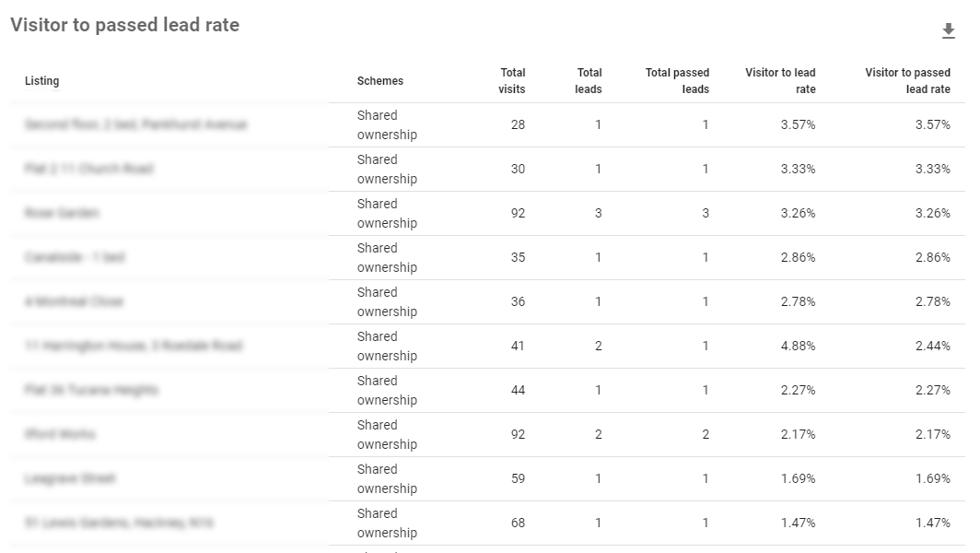Click the 2.44% visitor to passed lead rate cell
Viewport: 980px width, 553px height.
[932, 346]
